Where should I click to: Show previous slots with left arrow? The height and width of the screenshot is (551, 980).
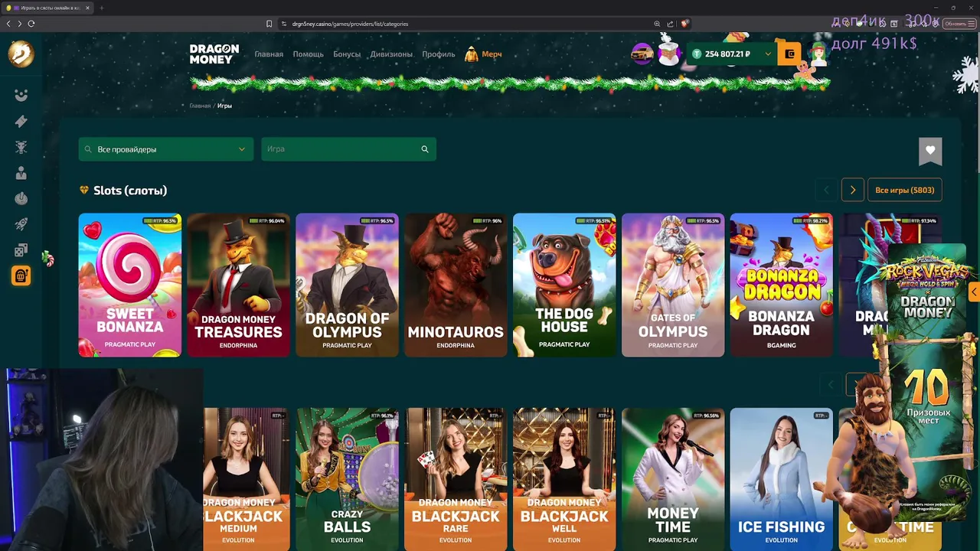[826, 190]
